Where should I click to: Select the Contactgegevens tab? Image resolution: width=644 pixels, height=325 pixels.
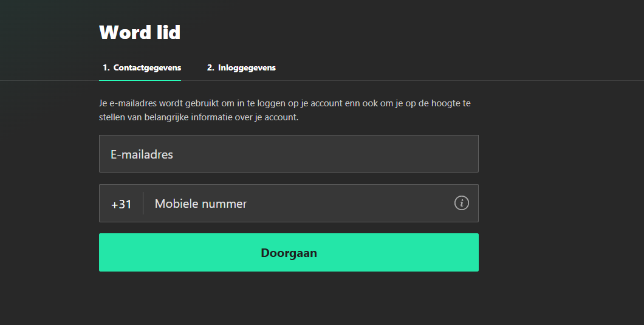click(142, 67)
